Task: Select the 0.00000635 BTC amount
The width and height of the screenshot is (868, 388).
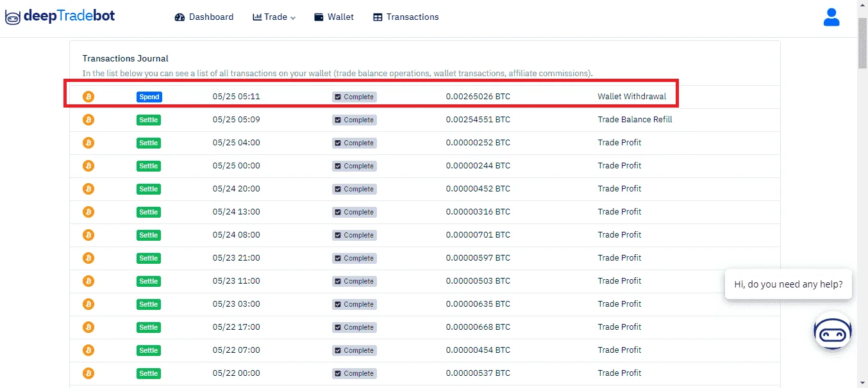Action: point(478,304)
